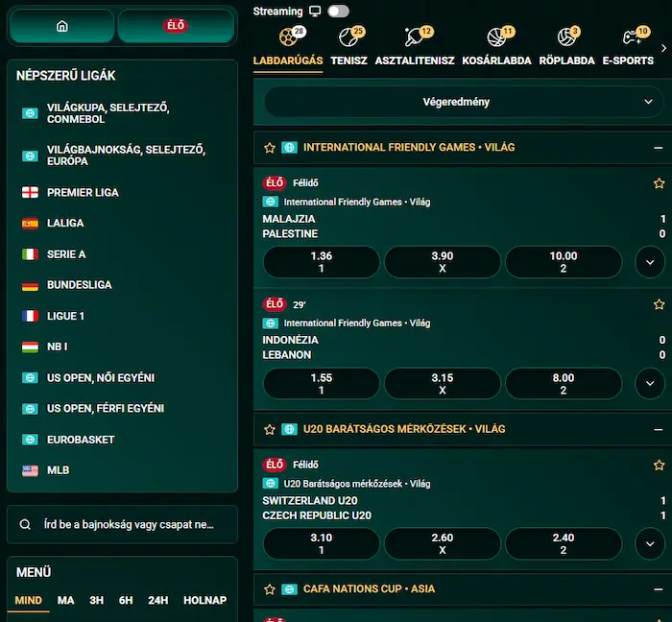672x622 pixels.
Task: Bet on Lebanon at 8.00
Action: [x=564, y=383]
